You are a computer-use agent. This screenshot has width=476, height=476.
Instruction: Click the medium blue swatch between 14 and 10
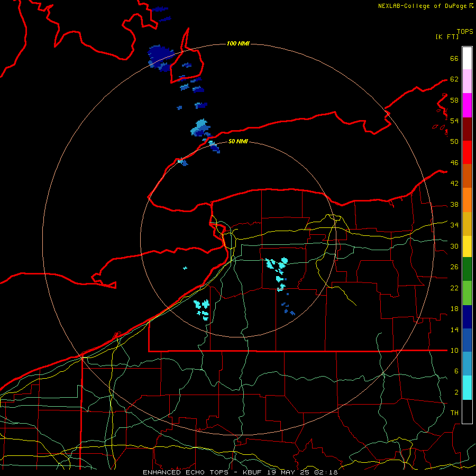pyautogui.click(x=467, y=340)
